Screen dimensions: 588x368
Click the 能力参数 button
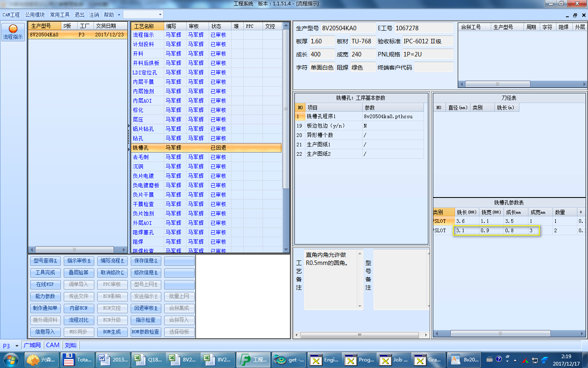pyautogui.click(x=45, y=296)
